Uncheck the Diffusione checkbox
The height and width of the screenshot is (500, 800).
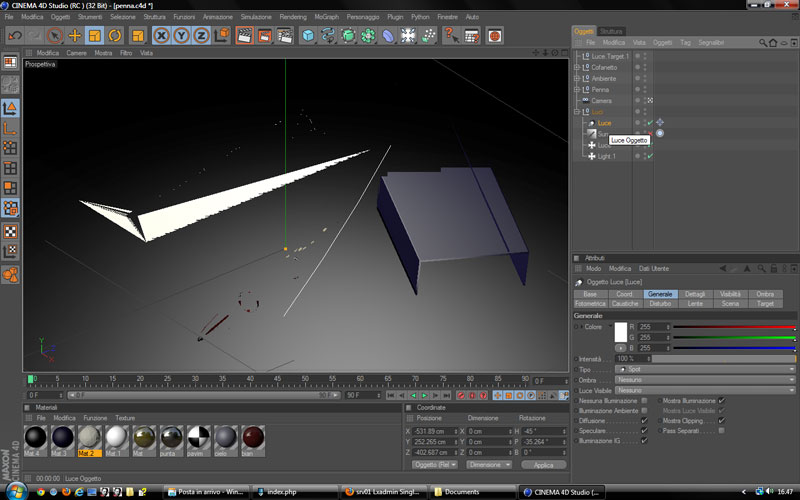coord(645,420)
